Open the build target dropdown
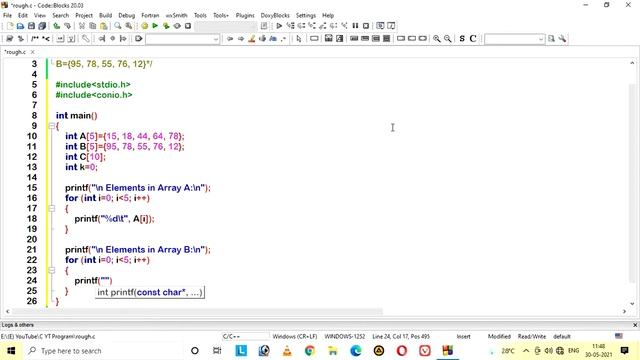This screenshot has height=360, width=640. pyautogui.click(x=226, y=26)
